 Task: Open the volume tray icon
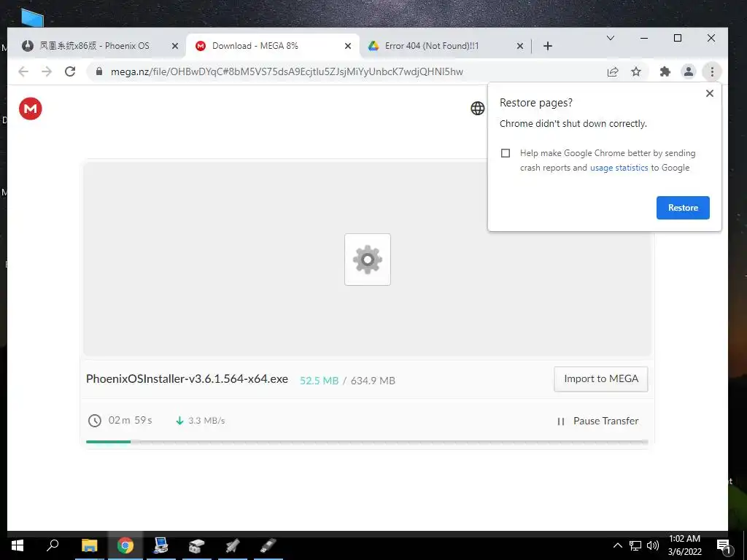653,545
